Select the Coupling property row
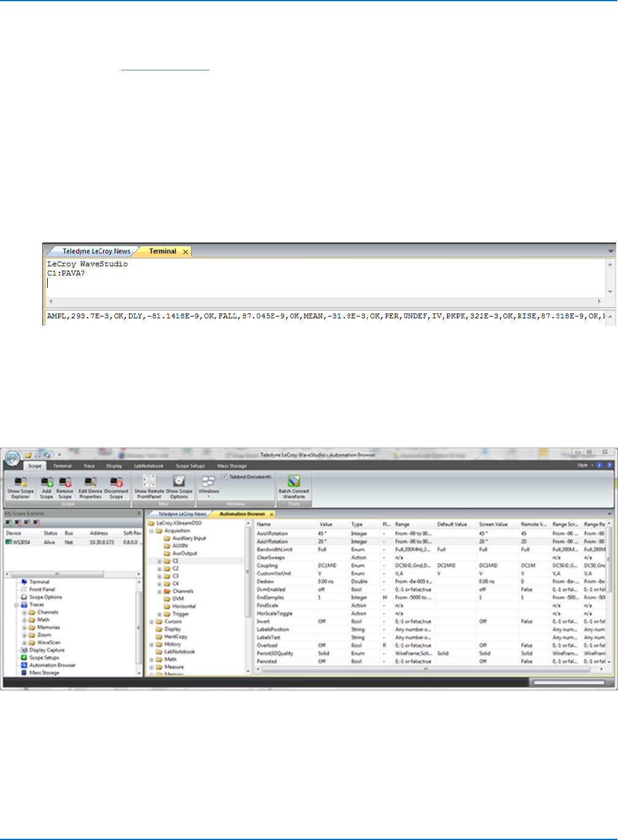The height and width of the screenshot is (840, 618). click(430, 566)
